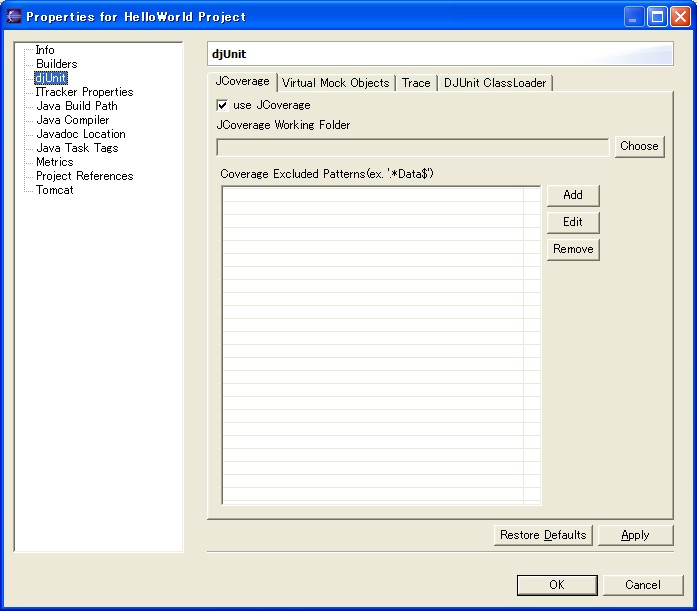Viewport: 697px width, 611px height.
Task: Open the Virtual Mock Objects tab
Action: (x=336, y=83)
